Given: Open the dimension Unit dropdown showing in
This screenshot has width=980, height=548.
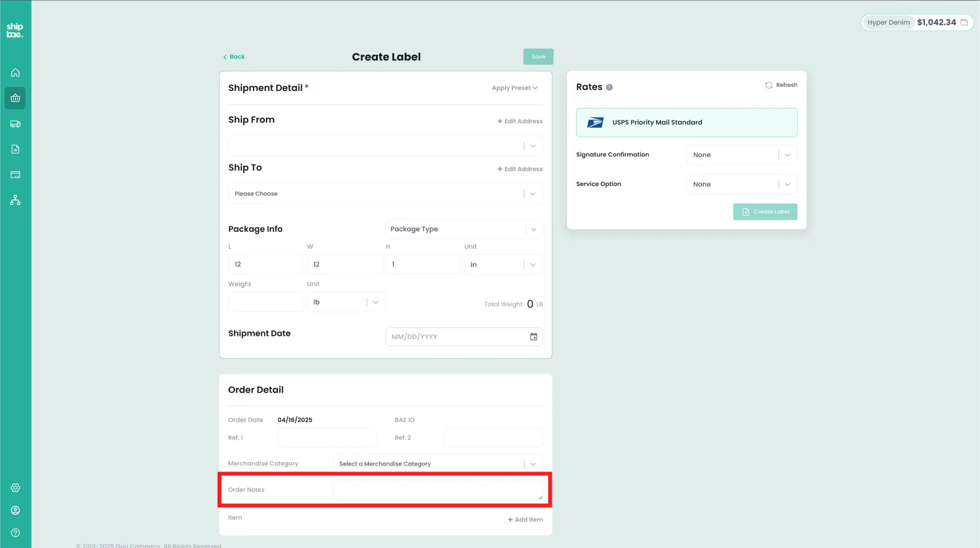Looking at the screenshot, I should 503,264.
